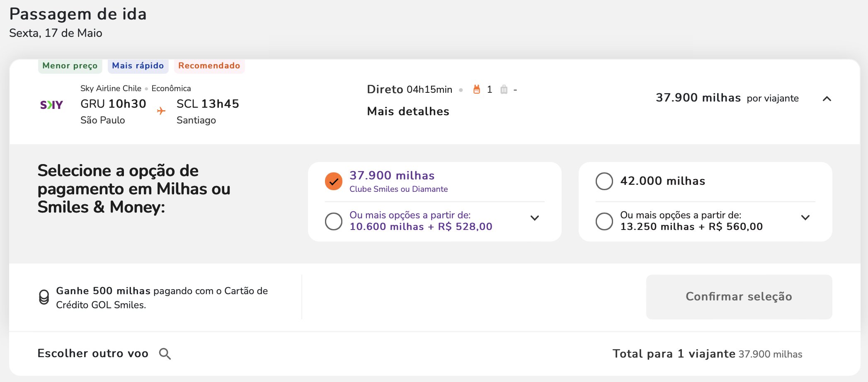Click the Direto 04h15min duration text
The height and width of the screenshot is (382, 868).
[410, 89]
